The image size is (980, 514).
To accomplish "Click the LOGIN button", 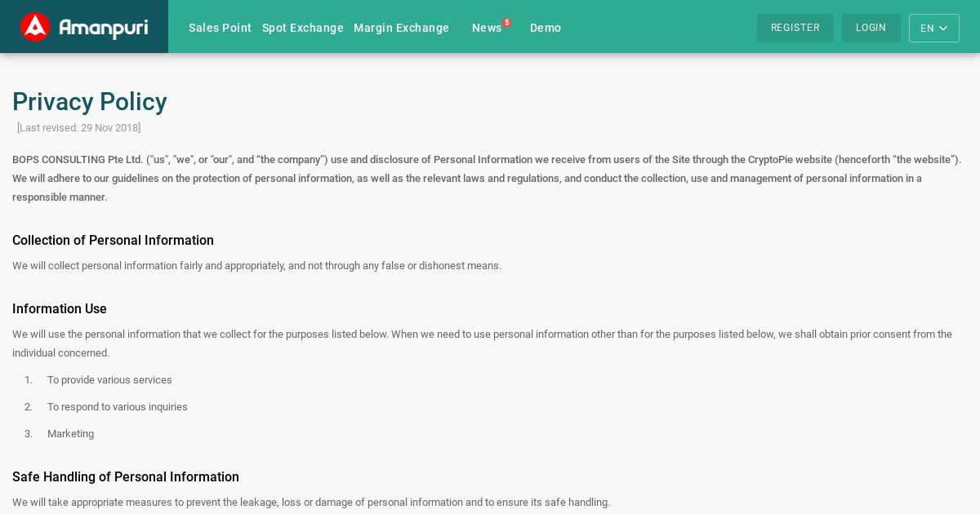I will [871, 28].
